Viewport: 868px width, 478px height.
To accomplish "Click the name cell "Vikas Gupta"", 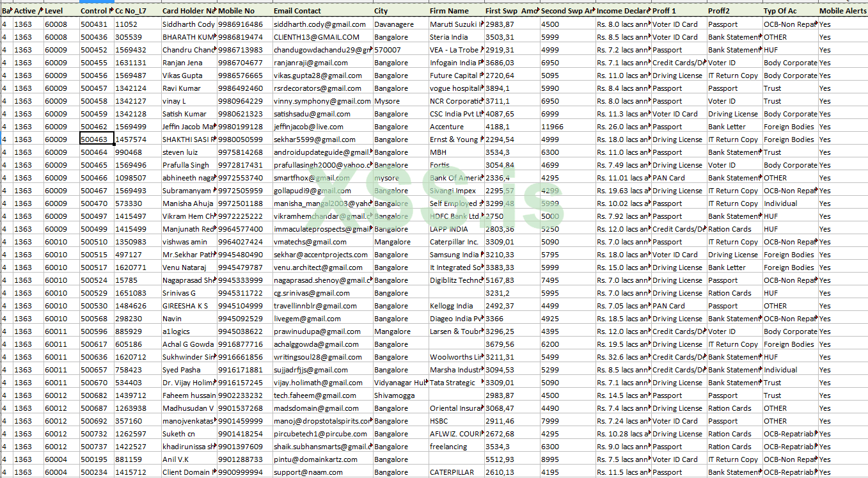I will [x=189, y=76].
